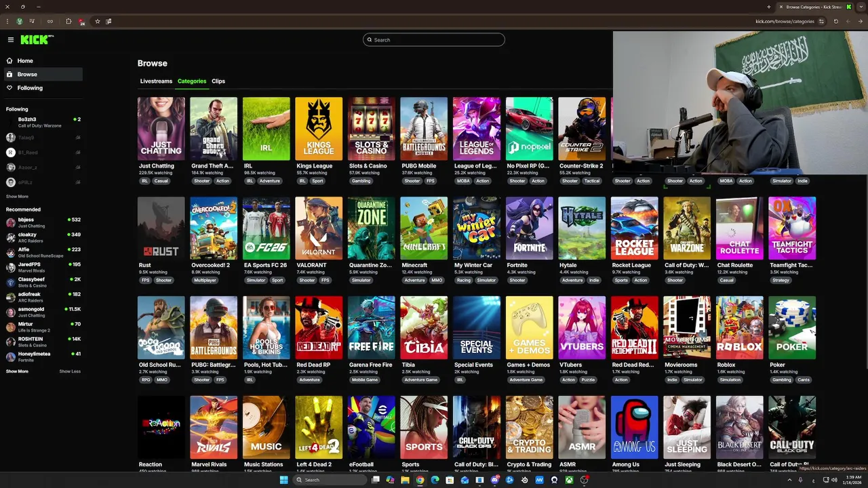Collapse Recommended with Show Less
The width and height of the screenshot is (868, 488).
coord(70,371)
